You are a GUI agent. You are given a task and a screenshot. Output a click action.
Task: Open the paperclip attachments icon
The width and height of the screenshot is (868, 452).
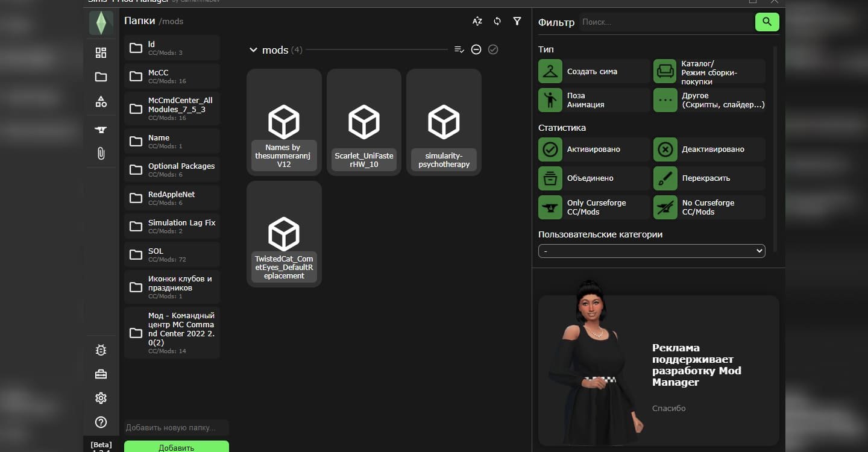pyautogui.click(x=101, y=154)
